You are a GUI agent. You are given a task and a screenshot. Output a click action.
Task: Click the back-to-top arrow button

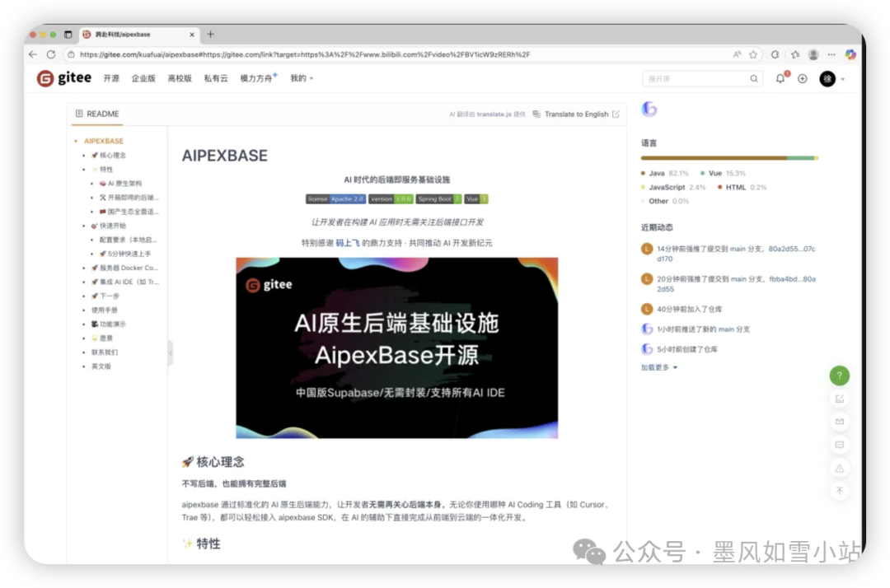[x=840, y=491]
